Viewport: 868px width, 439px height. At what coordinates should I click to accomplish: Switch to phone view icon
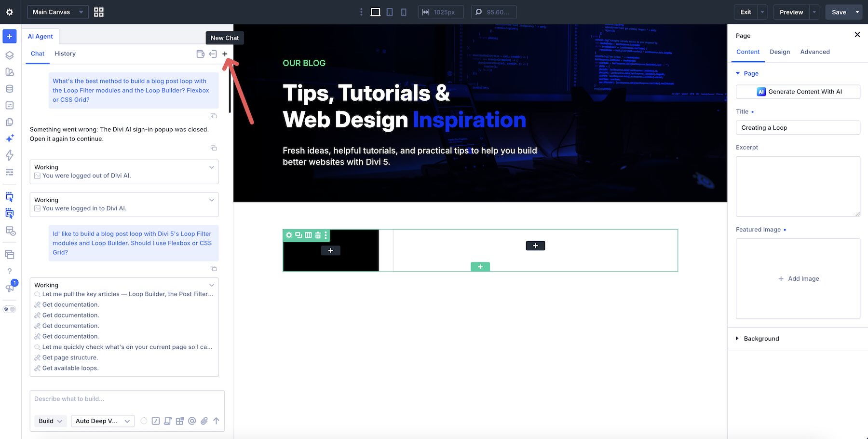pyautogui.click(x=404, y=12)
